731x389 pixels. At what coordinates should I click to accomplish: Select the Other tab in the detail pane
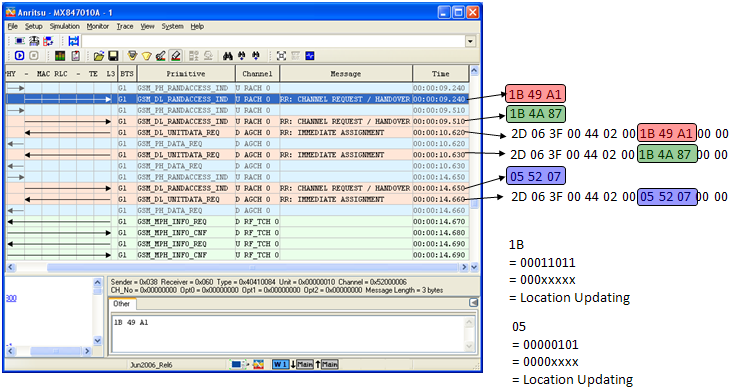122,304
